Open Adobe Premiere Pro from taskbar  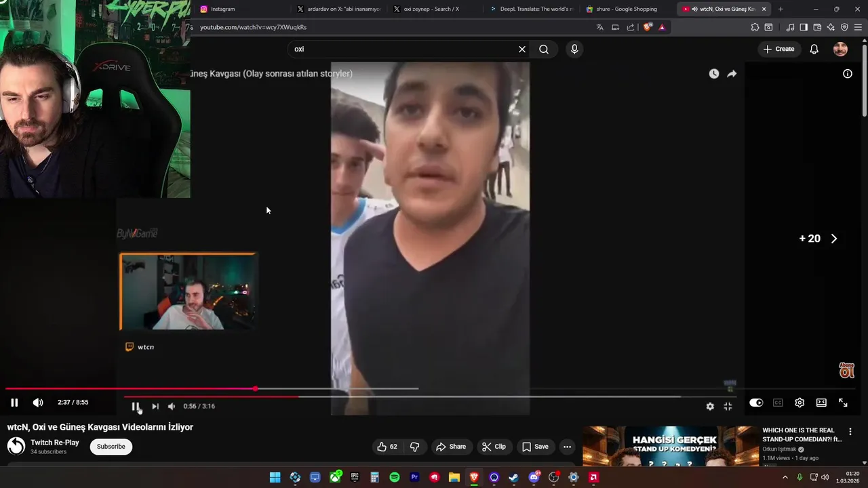[x=414, y=477]
